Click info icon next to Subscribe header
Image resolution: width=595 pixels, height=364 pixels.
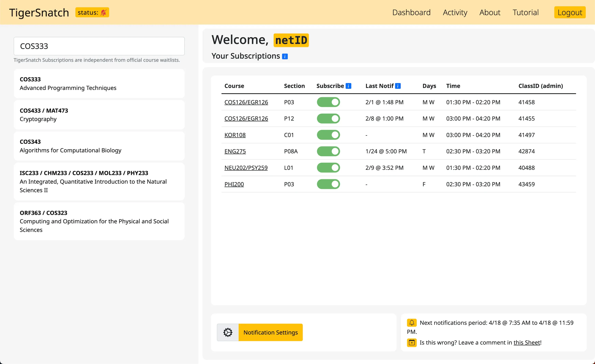(x=348, y=86)
